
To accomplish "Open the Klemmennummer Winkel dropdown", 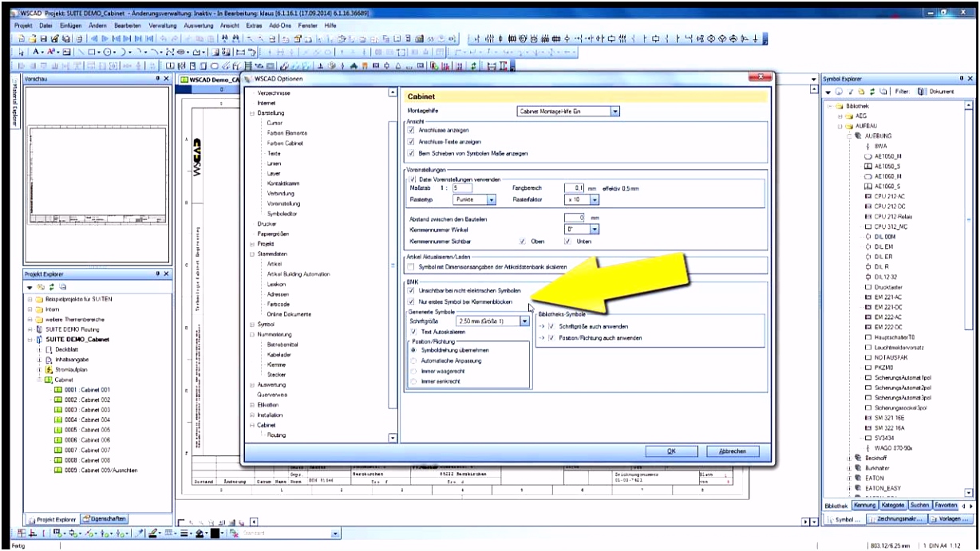I will coord(595,229).
